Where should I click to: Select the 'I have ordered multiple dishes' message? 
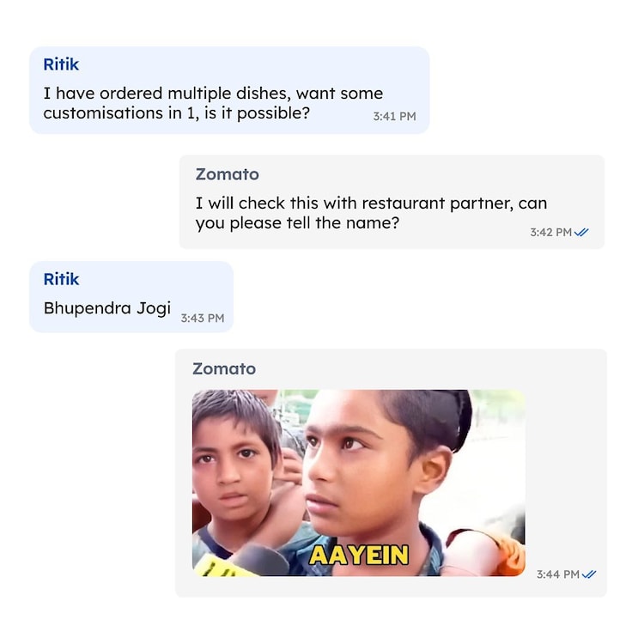pyautogui.click(x=229, y=90)
